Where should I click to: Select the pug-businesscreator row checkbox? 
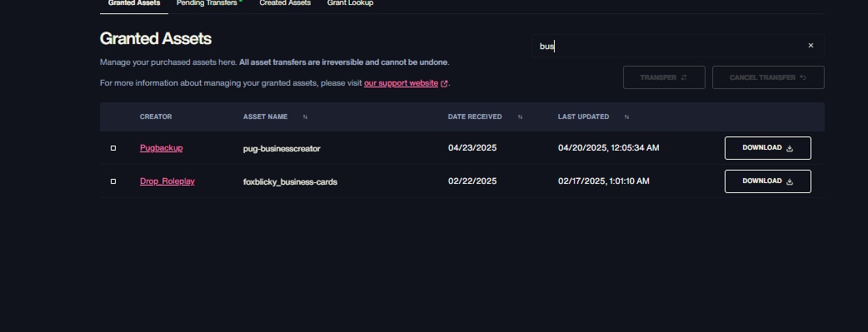[x=113, y=148]
